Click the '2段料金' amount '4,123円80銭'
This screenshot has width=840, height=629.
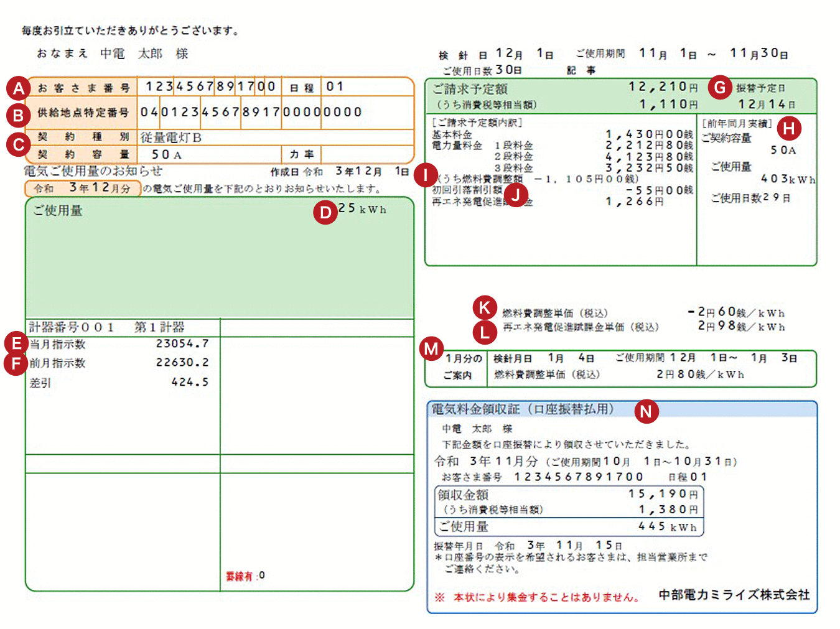pos(649,156)
